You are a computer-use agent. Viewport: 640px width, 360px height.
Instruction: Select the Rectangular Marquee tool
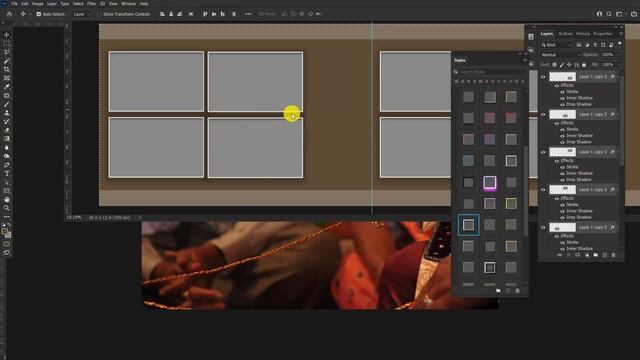coord(7,43)
